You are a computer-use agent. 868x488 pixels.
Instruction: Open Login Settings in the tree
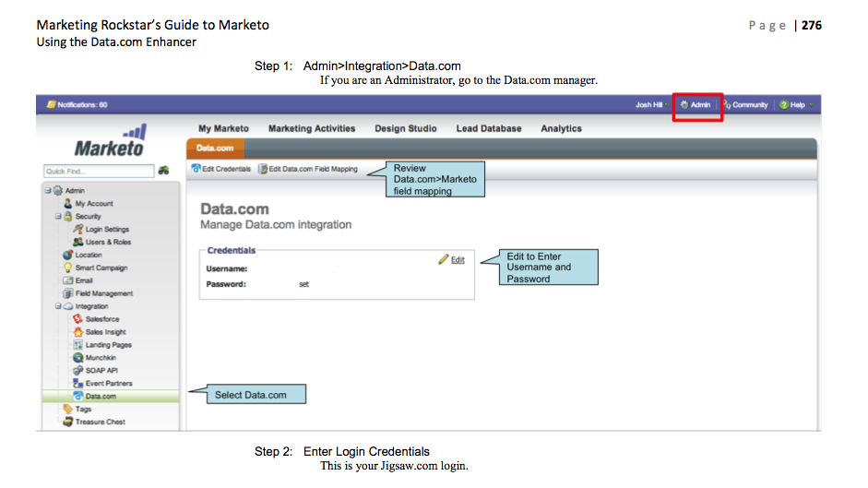[107, 229]
